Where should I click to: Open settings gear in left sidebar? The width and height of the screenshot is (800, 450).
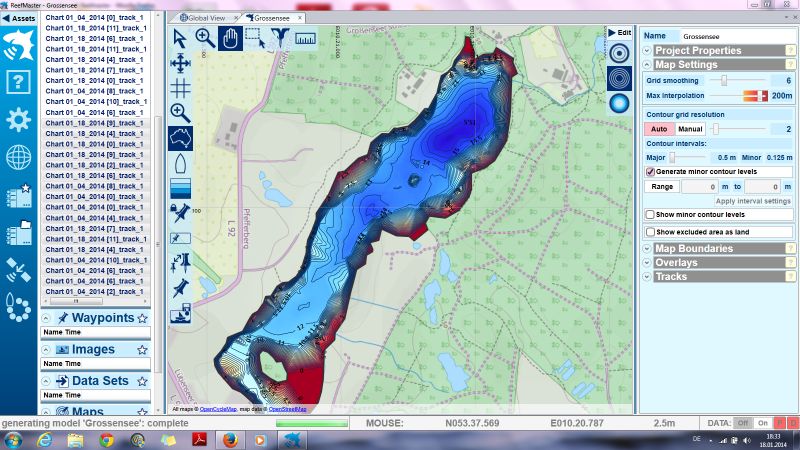(x=18, y=120)
